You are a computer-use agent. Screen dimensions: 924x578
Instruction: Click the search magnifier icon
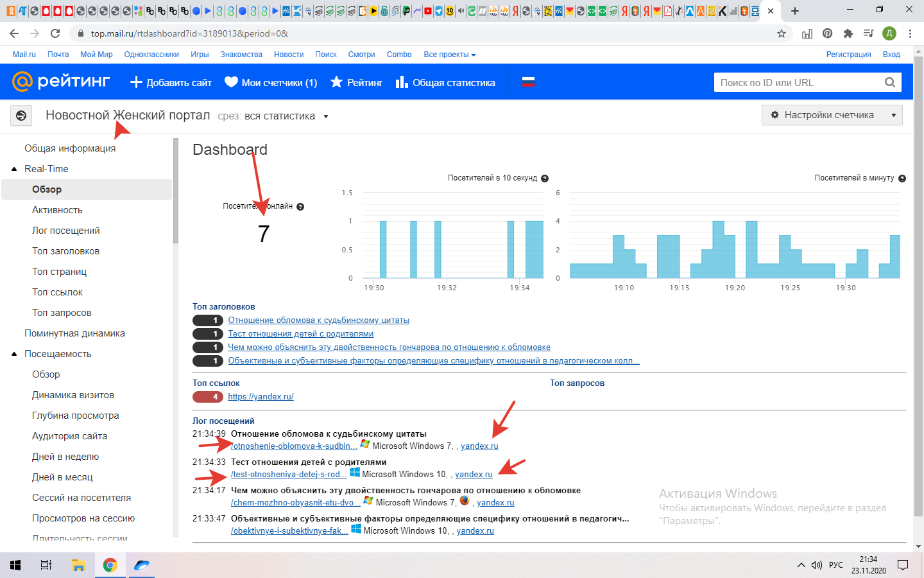pyautogui.click(x=890, y=82)
